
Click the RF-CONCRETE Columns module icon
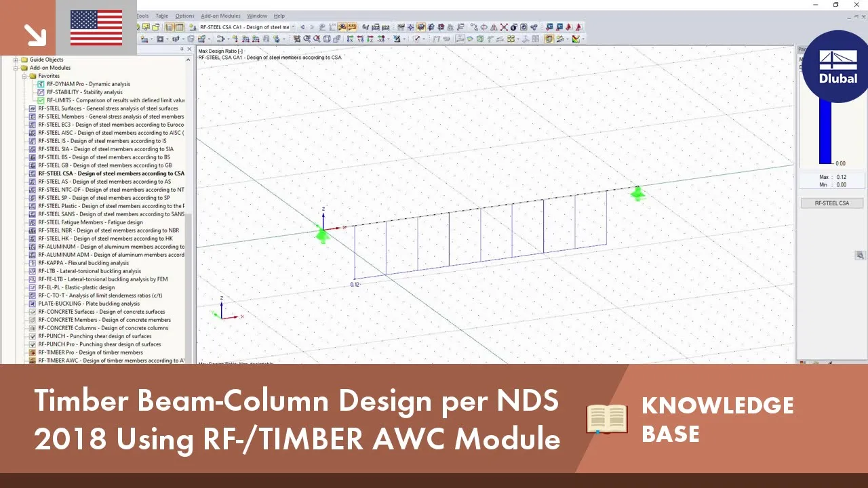tap(33, 328)
